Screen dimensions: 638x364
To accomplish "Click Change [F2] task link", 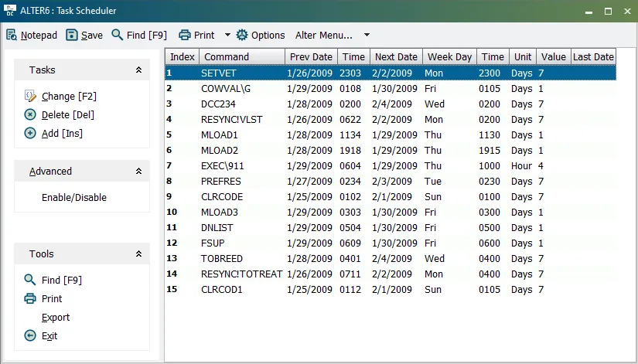I will coord(69,97).
